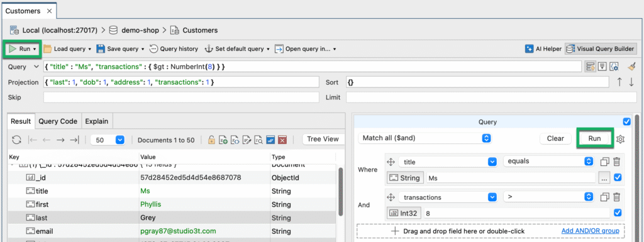
Task: Duplicate the transactions condition row
Action: [x=604, y=197]
